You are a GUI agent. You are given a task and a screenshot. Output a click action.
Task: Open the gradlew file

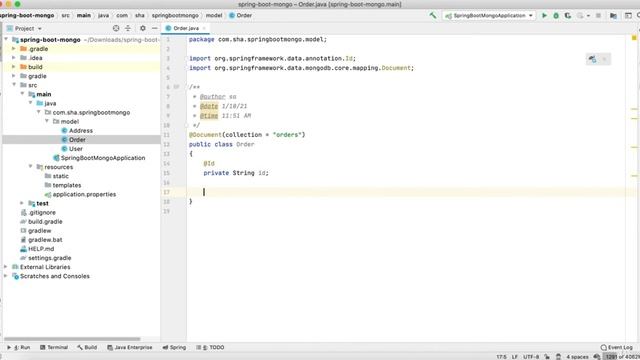point(36,231)
